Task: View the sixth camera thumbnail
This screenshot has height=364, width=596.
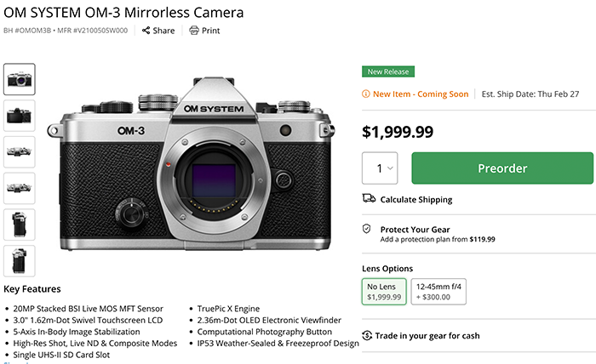Action: pyautogui.click(x=20, y=260)
